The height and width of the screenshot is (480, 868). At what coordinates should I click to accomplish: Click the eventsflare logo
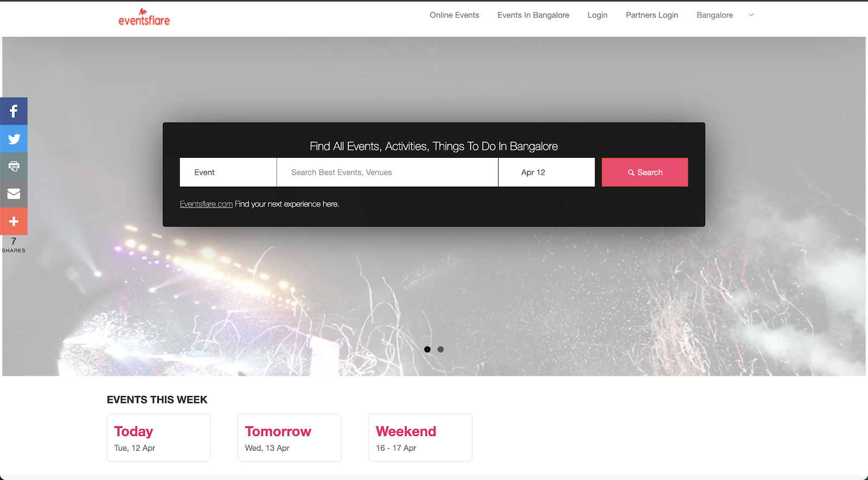[x=144, y=17]
